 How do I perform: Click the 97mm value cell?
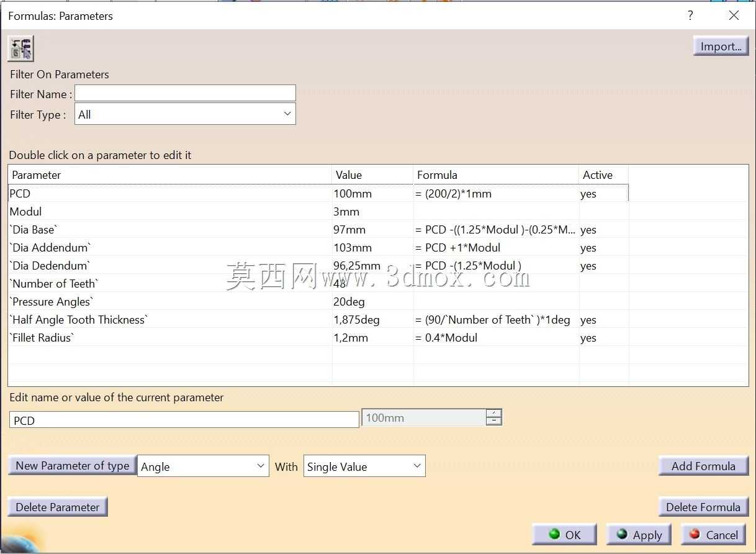coord(372,229)
